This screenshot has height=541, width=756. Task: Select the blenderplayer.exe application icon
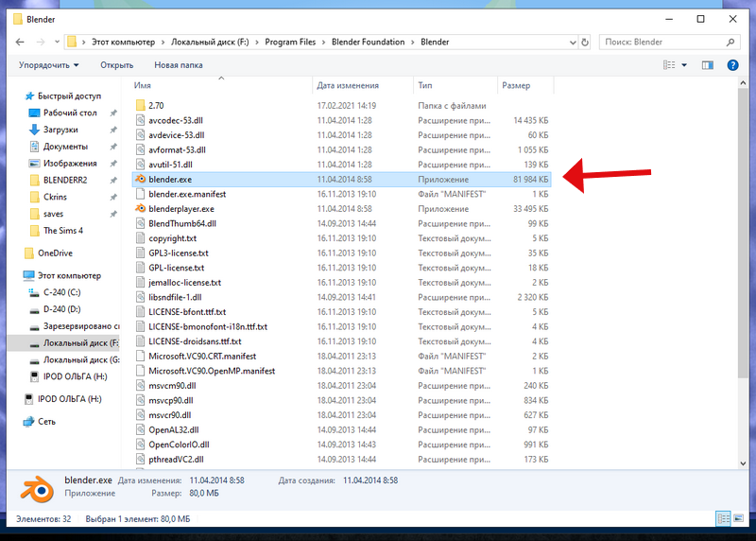click(x=140, y=208)
